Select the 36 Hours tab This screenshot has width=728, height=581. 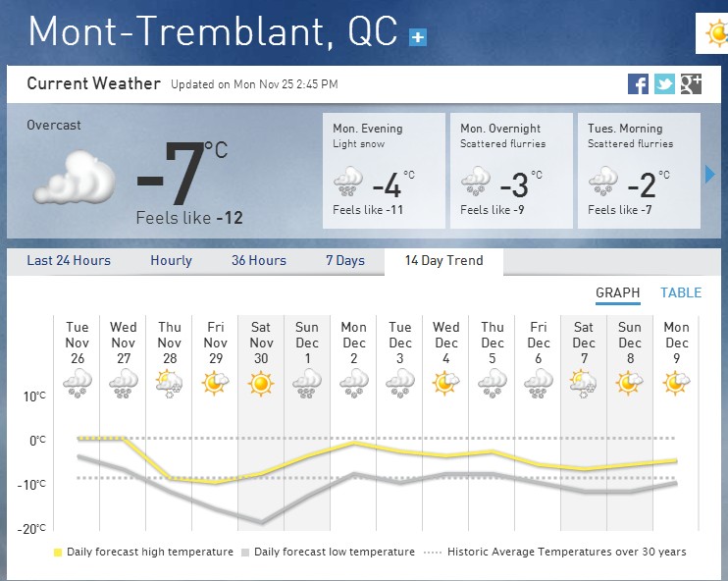point(259,261)
